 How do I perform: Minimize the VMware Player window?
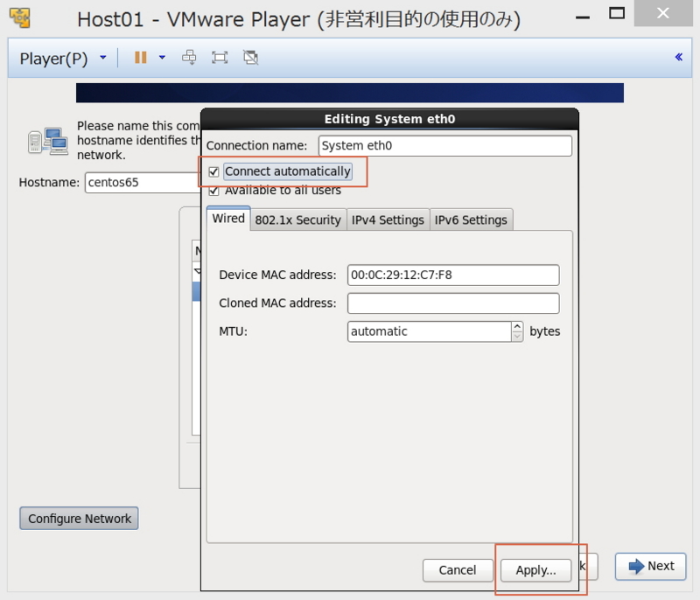point(583,17)
